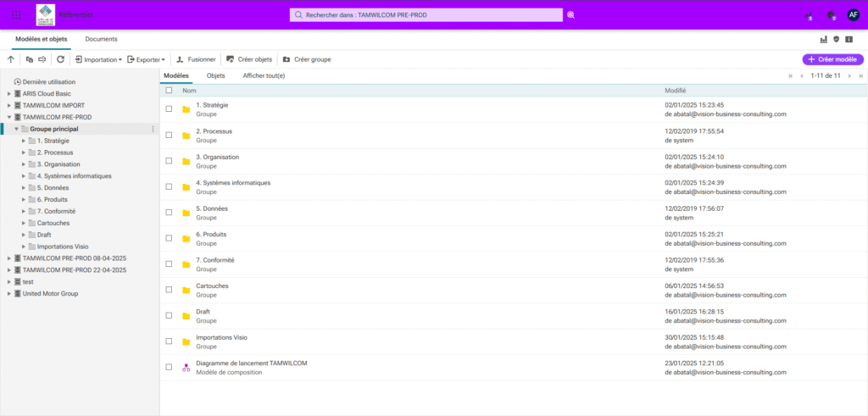Sort by the Modifié column header
The image size is (868, 416).
click(x=676, y=90)
